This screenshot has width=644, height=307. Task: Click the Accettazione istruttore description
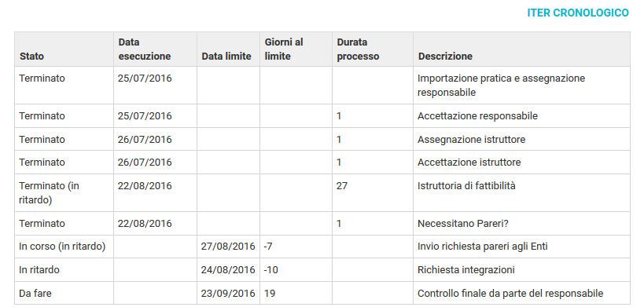tap(469, 163)
